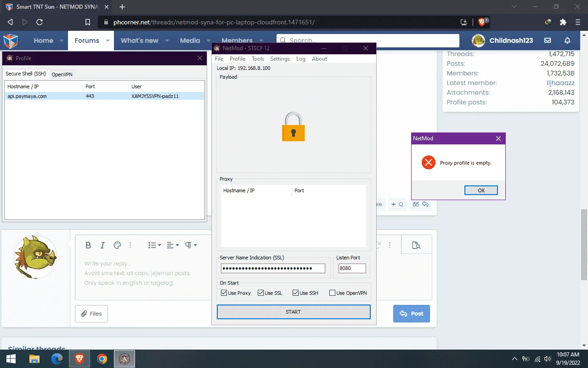Open the browser tab search chevron
Screen dimensions: 588x368
click(514, 7)
